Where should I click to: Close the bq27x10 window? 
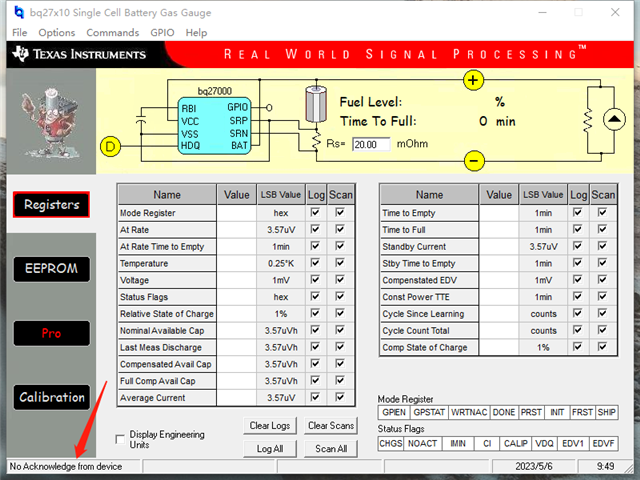[x=615, y=12]
